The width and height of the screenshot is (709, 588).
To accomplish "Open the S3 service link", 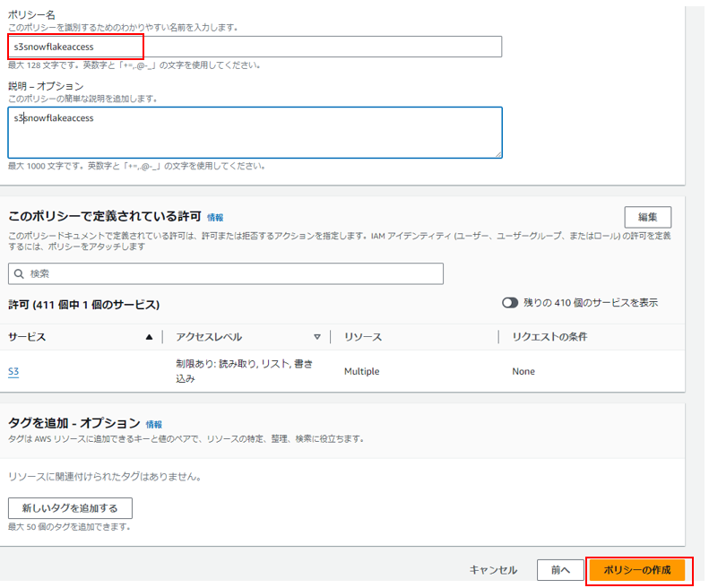I will click(x=13, y=371).
